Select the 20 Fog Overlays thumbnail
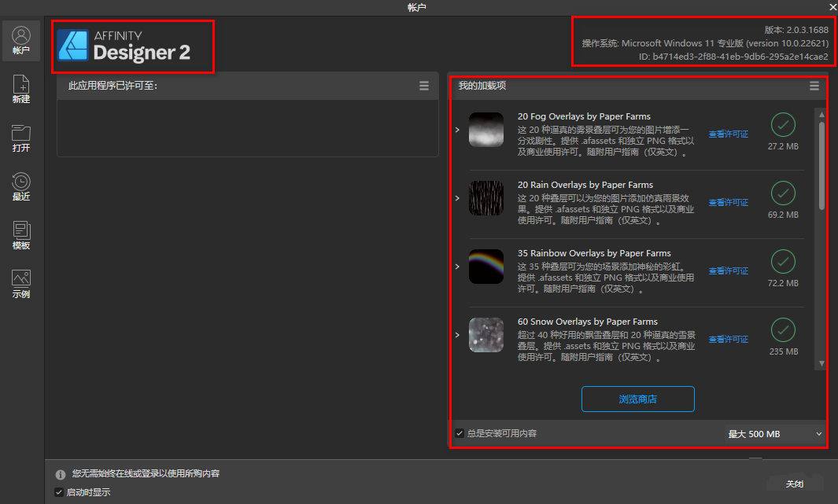 click(x=486, y=130)
